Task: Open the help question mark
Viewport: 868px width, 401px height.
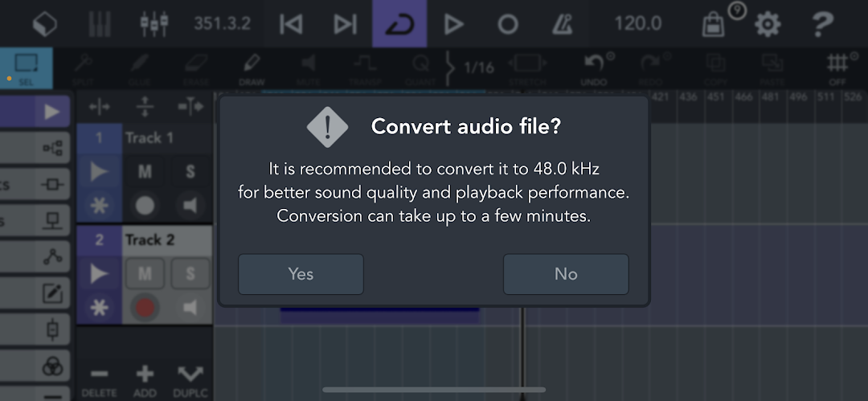Action: point(822,24)
